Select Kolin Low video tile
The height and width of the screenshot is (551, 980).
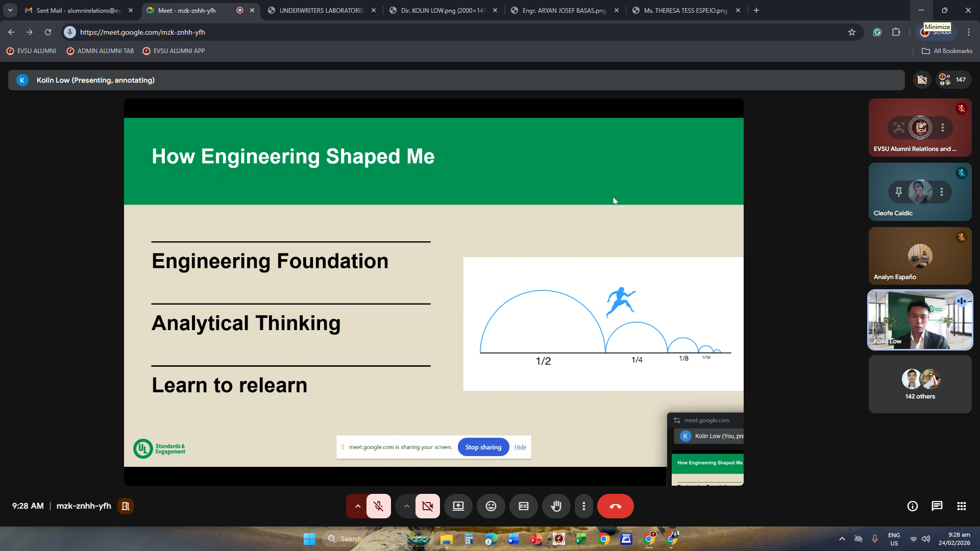(x=920, y=320)
